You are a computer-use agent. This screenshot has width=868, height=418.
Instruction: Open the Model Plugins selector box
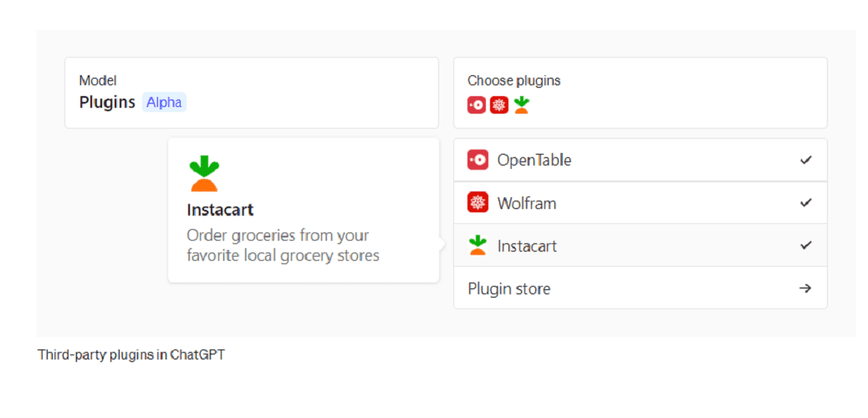click(252, 93)
